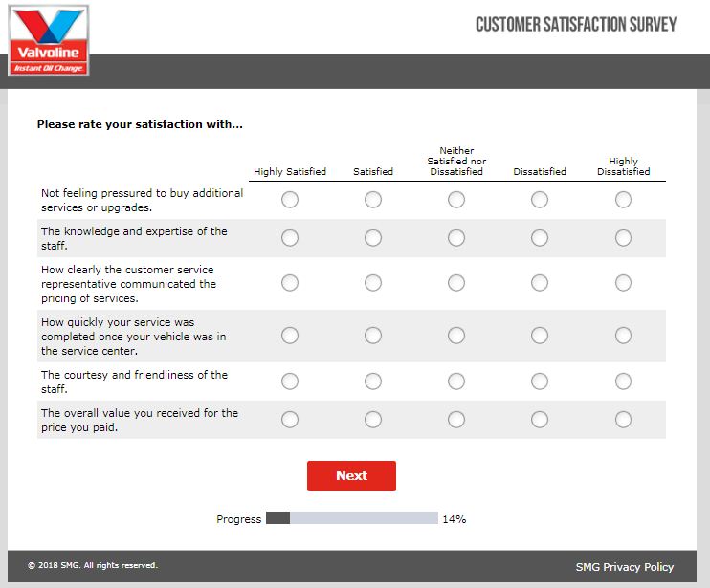Select Dissatisfied for staff courtesy and friendliness

pos(540,381)
